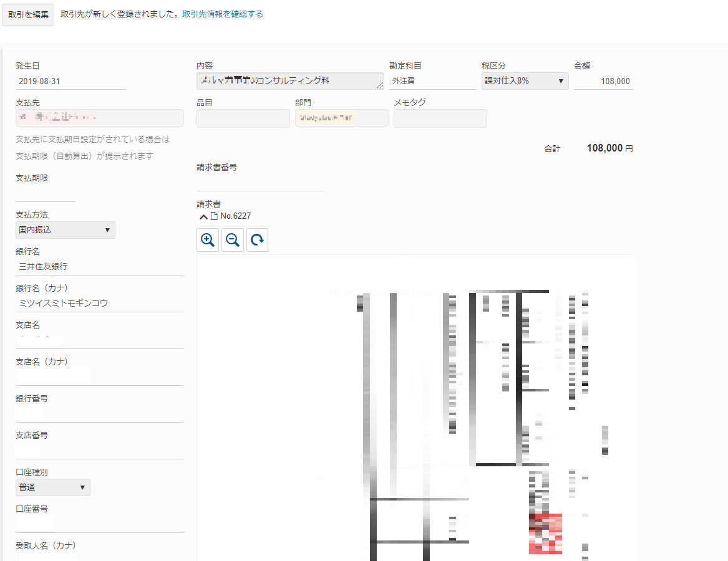Click the zoom in magnifier icon
728x561 pixels.
pos(208,240)
